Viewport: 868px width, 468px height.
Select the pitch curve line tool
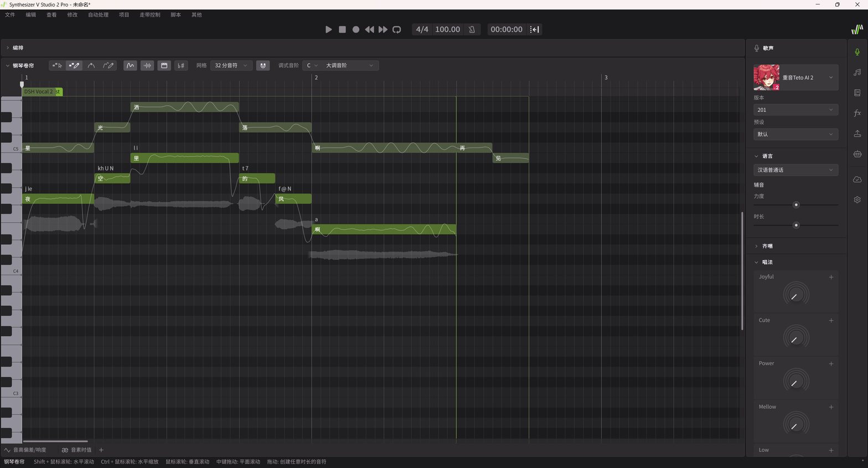[91, 65]
